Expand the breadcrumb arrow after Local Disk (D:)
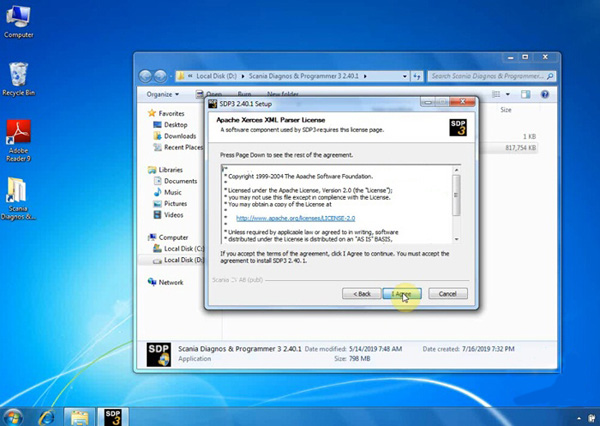The height and width of the screenshot is (426, 600). tap(243, 76)
